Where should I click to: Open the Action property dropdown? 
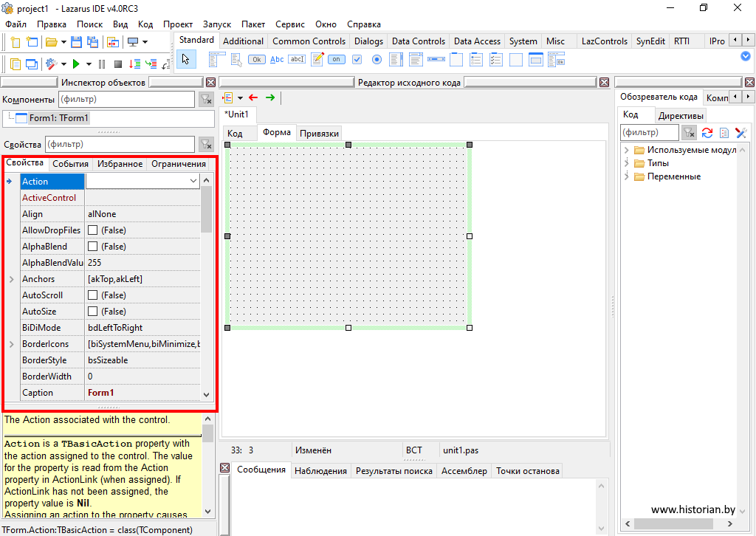point(193,181)
